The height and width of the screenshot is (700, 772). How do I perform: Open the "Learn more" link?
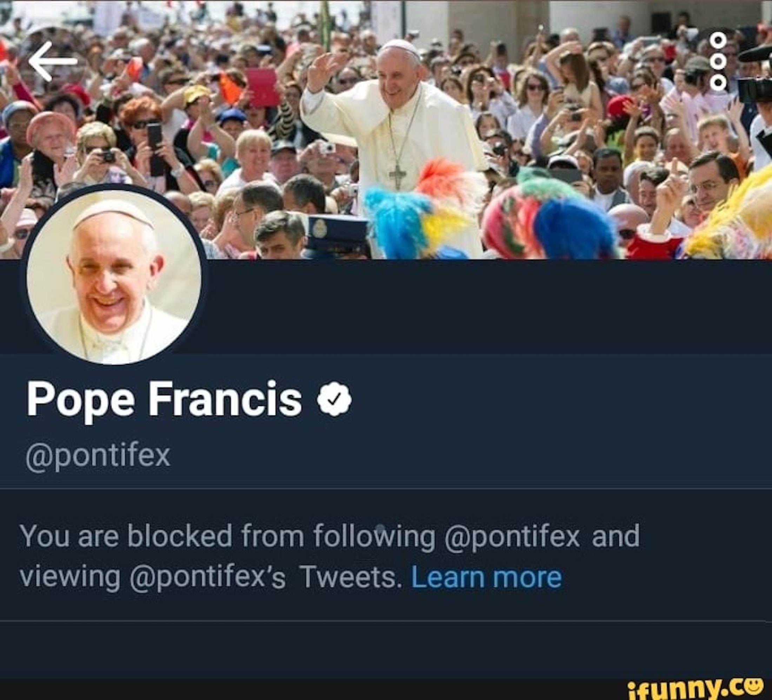(x=486, y=578)
